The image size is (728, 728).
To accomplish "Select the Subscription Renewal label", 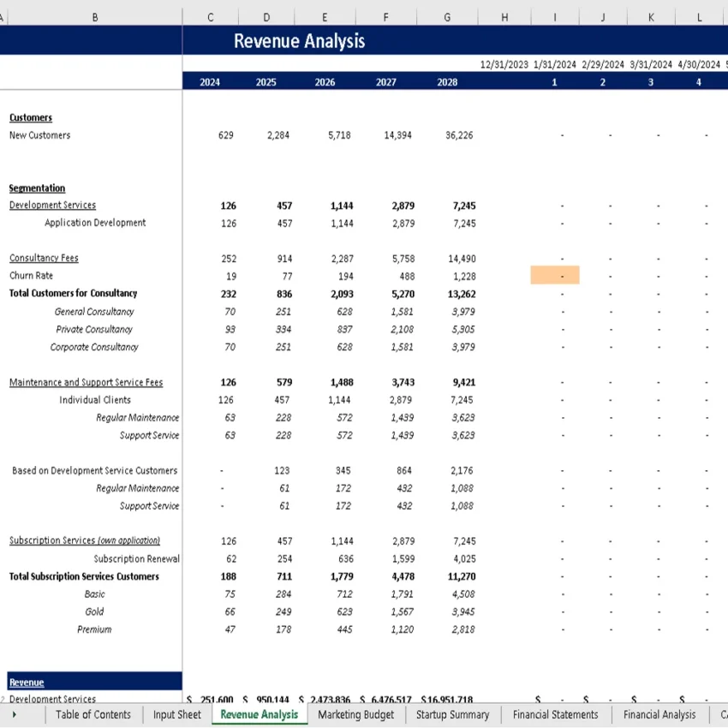I will (x=136, y=558).
